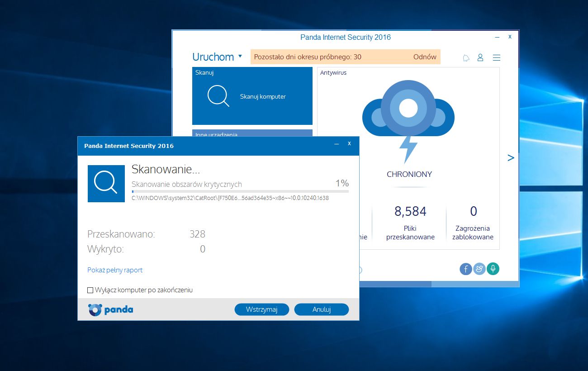The image size is (588, 371).
Task: Minimize the scanning dialog window
Action: [x=336, y=144]
